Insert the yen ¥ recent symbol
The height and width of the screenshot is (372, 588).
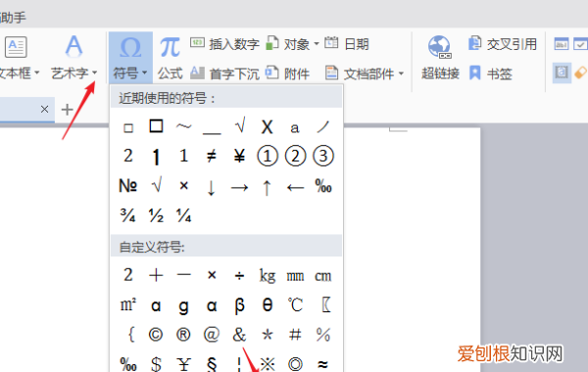[x=239, y=156]
